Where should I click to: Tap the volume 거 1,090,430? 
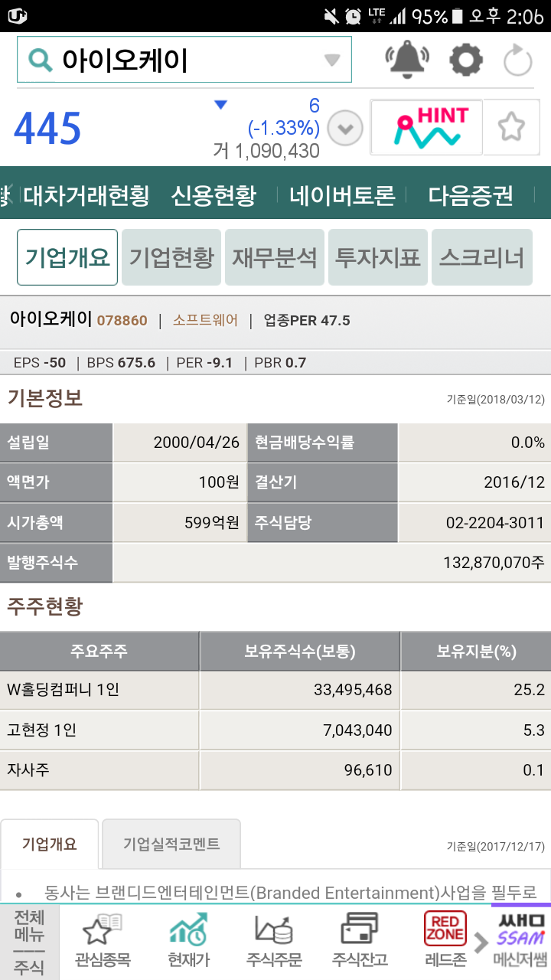point(266,151)
